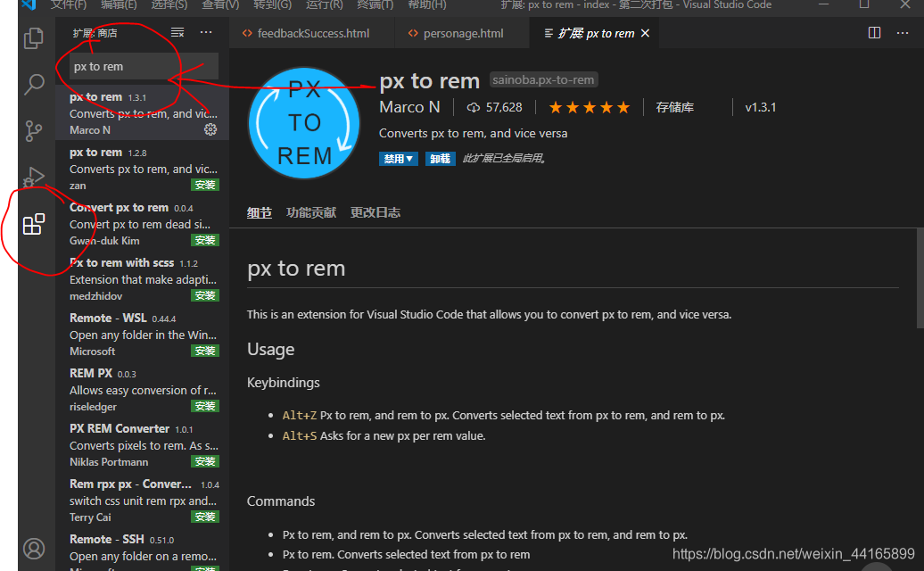This screenshot has width=924, height=571.
Task: Open the Search view in activity bar
Action: [x=34, y=84]
